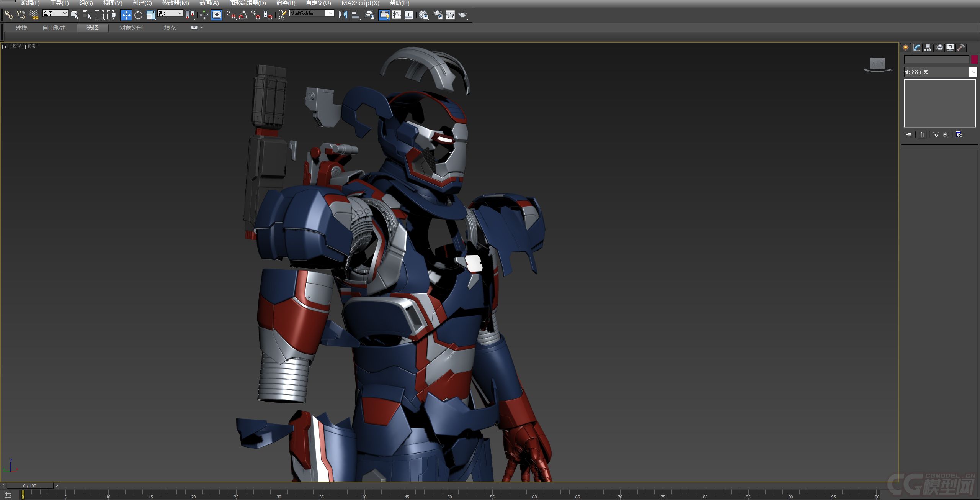Toggle Select and Manipulate mode
Screen dimensions: 980x500
204,15
